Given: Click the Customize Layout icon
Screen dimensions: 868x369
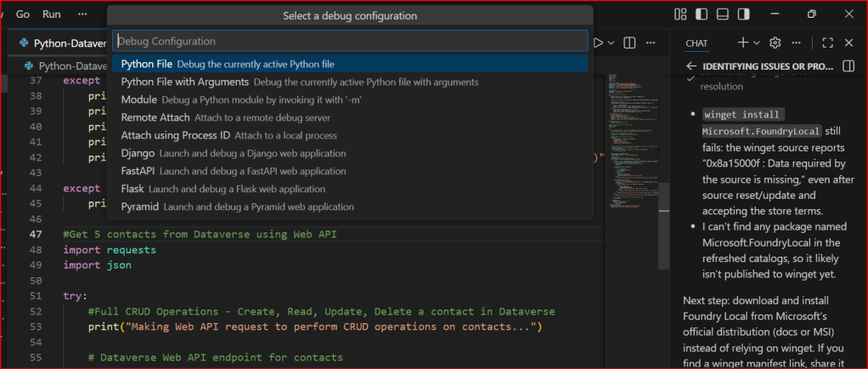Looking at the screenshot, I should (x=679, y=14).
